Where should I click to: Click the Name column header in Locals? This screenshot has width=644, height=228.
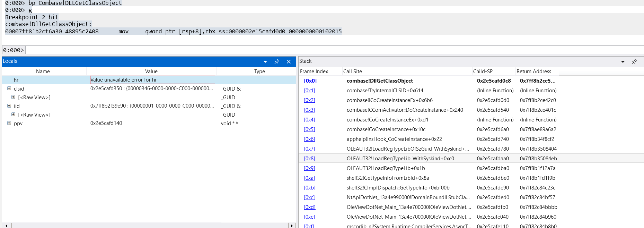(x=43, y=71)
